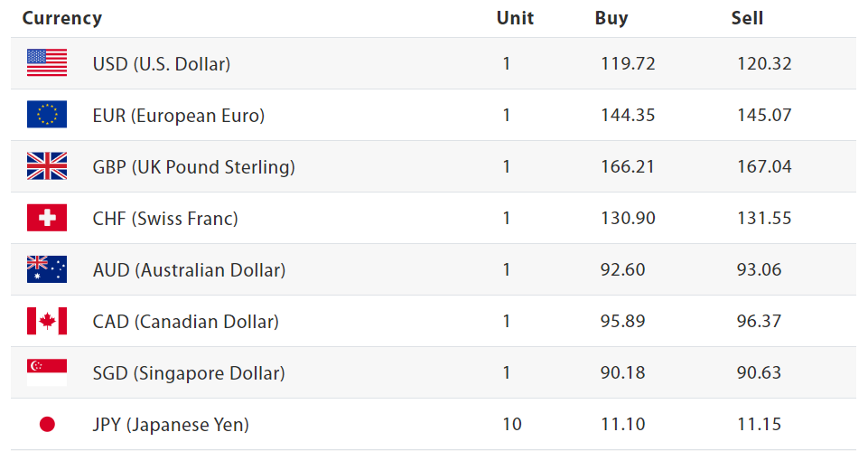Click the Canadian maple leaf flag
868x451 pixels.
47,321
